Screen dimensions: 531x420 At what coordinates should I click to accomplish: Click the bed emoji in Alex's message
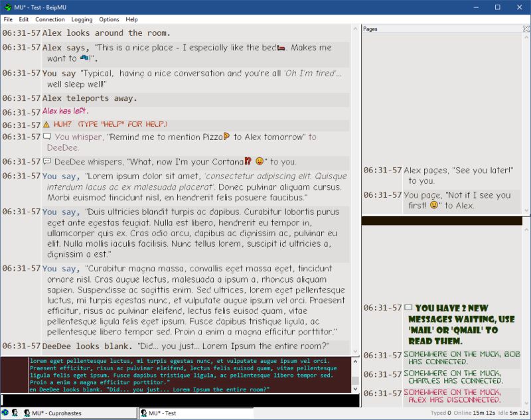(281, 48)
